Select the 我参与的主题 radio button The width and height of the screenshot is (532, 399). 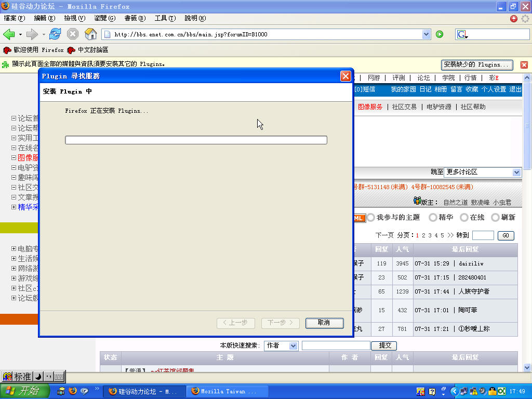click(x=371, y=218)
